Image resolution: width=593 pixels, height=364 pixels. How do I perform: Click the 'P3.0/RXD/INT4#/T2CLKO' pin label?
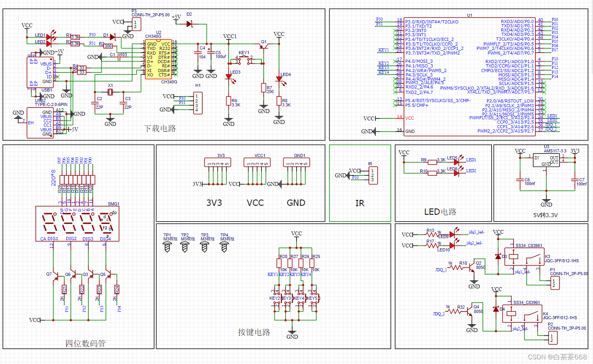[x=432, y=22]
